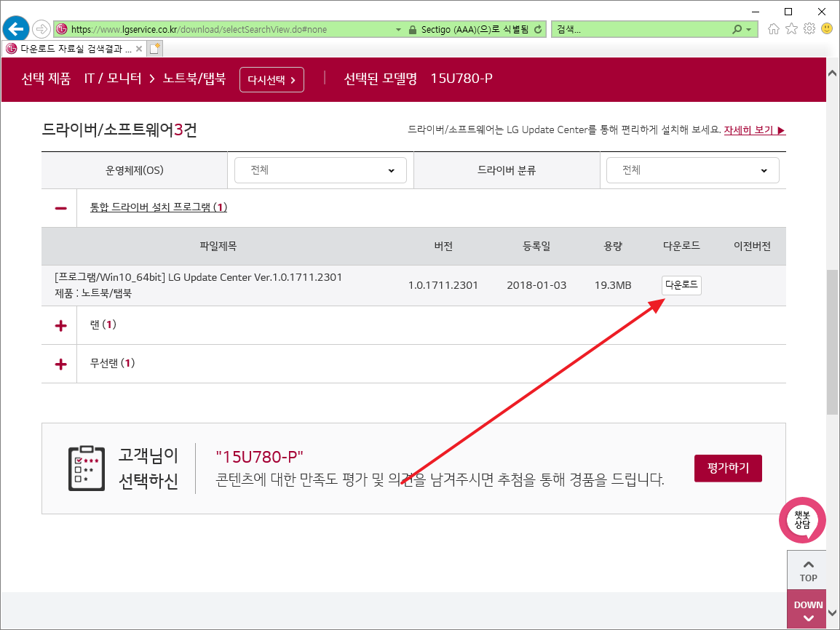The height and width of the screenshot is (630, 840).
Task: Click the LG Update Center Ver.1.0.1711.2301 file title
Action: [198, 277]
